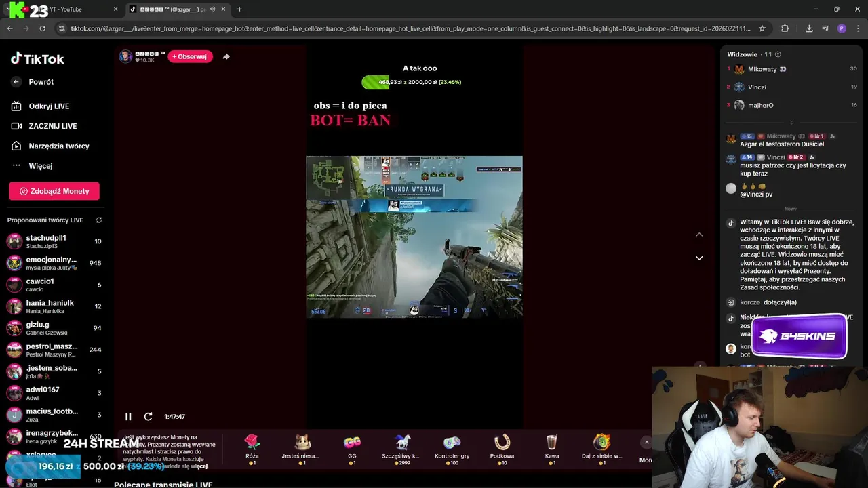Viewport: 868px width, 488px height.
Task: Open a new browser tab
Action: point(239,9)
